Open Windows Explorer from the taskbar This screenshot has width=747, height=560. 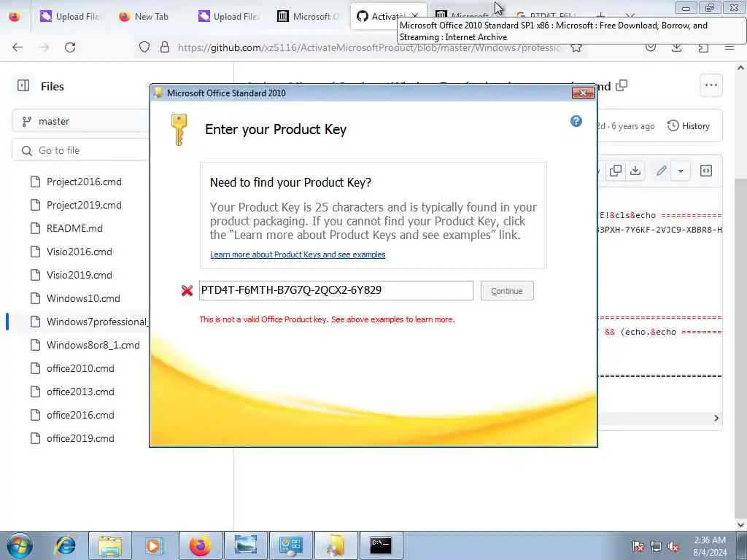coord(110,545)
